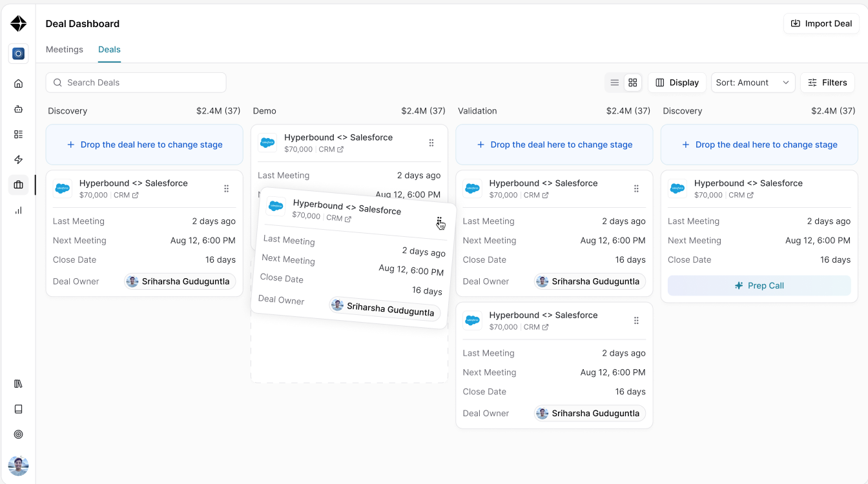Click Salesforce logo on the Prep Call card

pyautogui.click(x=677, y=188)
